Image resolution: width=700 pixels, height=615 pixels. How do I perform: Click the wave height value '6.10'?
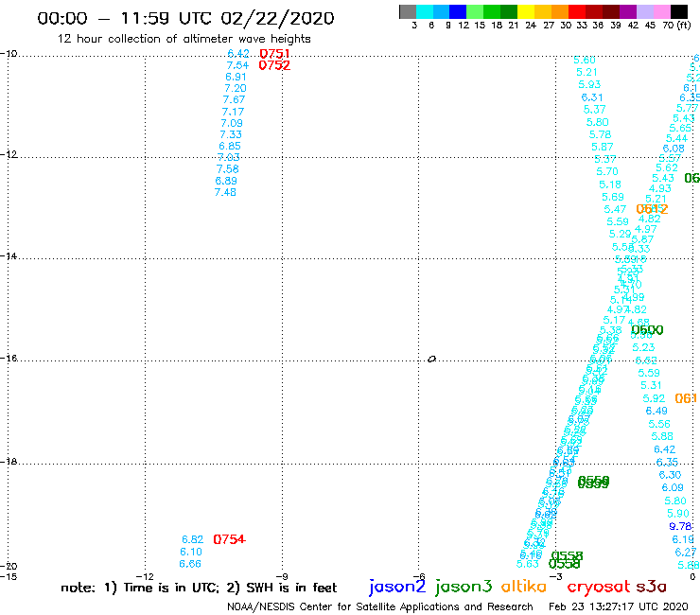pyautogui.click(x=191, y=552)
